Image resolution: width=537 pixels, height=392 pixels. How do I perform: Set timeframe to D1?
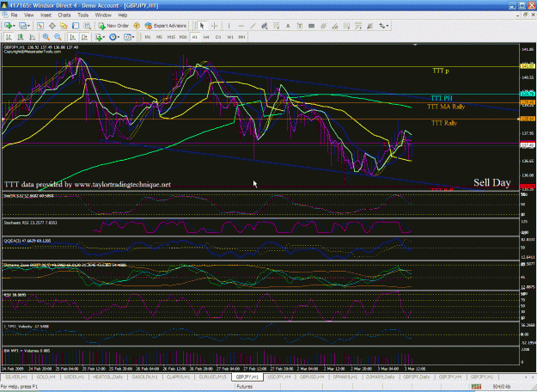pyautogui.click(x=218, y=37)
